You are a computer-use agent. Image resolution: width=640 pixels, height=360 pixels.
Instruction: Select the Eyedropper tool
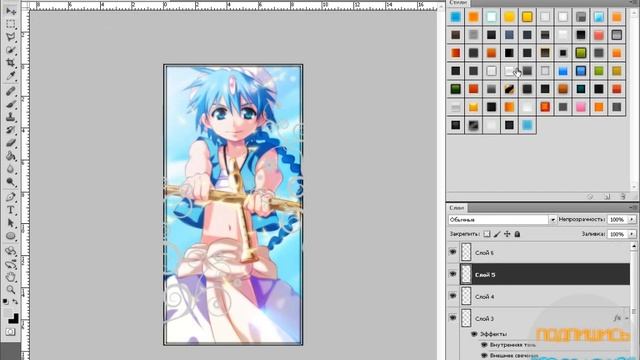pos(11,76)
